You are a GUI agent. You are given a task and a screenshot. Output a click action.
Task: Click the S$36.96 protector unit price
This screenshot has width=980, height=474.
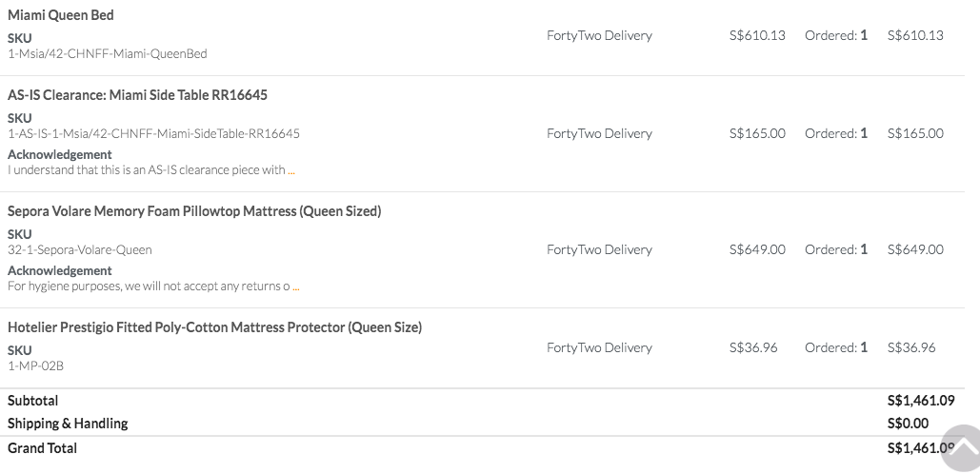pos(753,347)
